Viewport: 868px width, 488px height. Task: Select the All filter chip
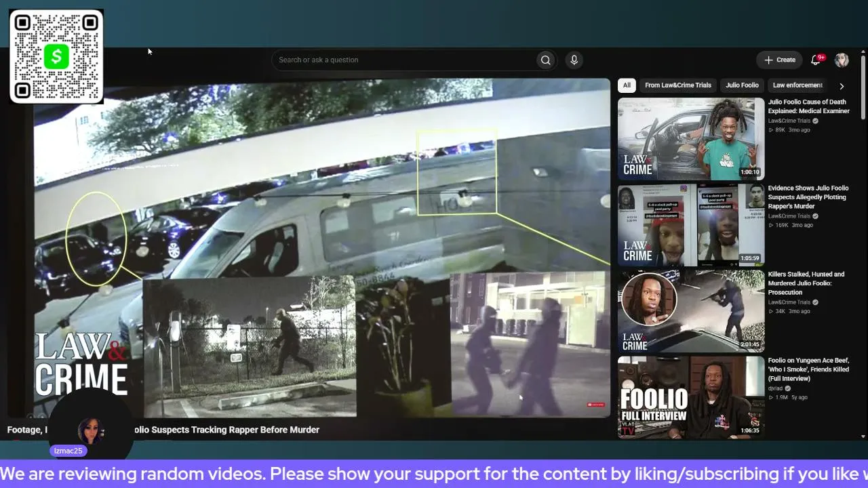(627, 85)
